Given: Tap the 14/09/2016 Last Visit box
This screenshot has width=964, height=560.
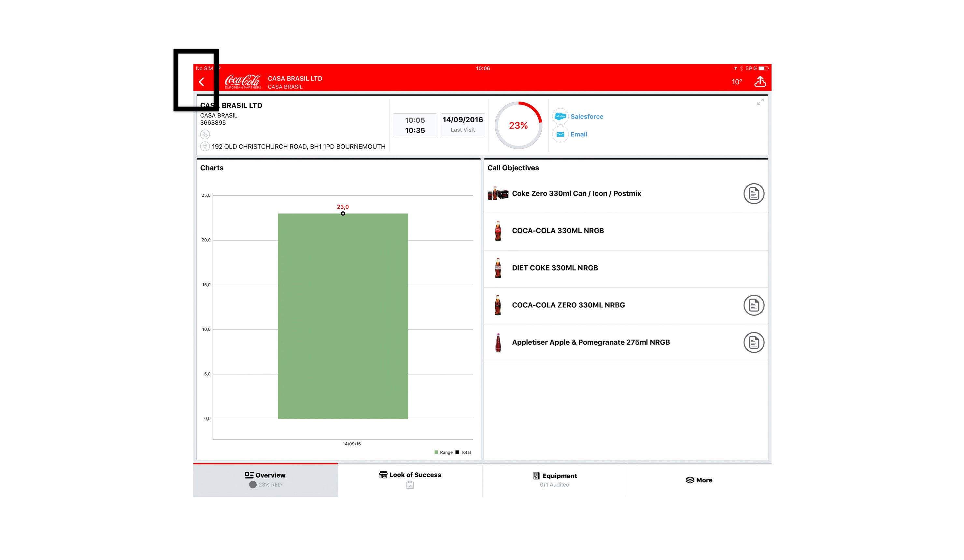Looking at the screenshot, I should tap(462, 125).
